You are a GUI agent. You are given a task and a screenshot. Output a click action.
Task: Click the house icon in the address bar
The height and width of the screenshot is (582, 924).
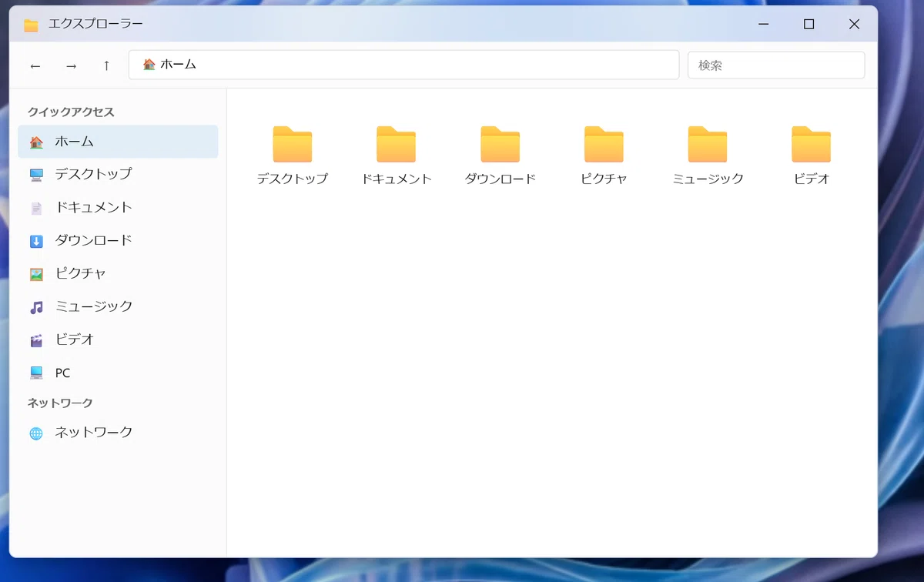point(149,65)
